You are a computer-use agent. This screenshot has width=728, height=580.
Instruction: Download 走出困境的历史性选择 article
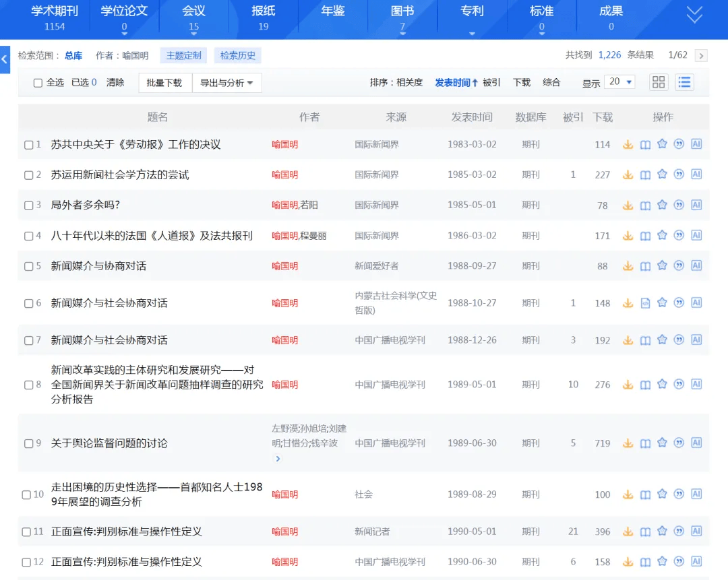[x=628, y=494]
